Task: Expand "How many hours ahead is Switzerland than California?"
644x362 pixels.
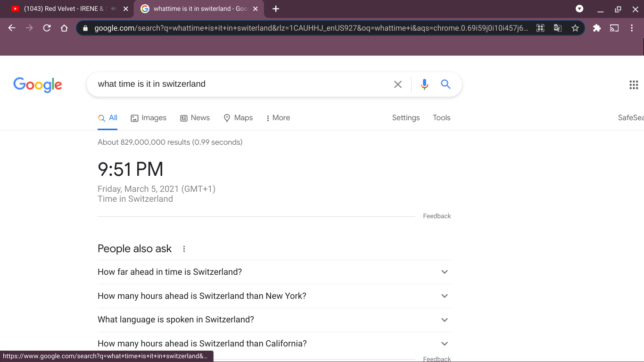Action: coord(274,344)
